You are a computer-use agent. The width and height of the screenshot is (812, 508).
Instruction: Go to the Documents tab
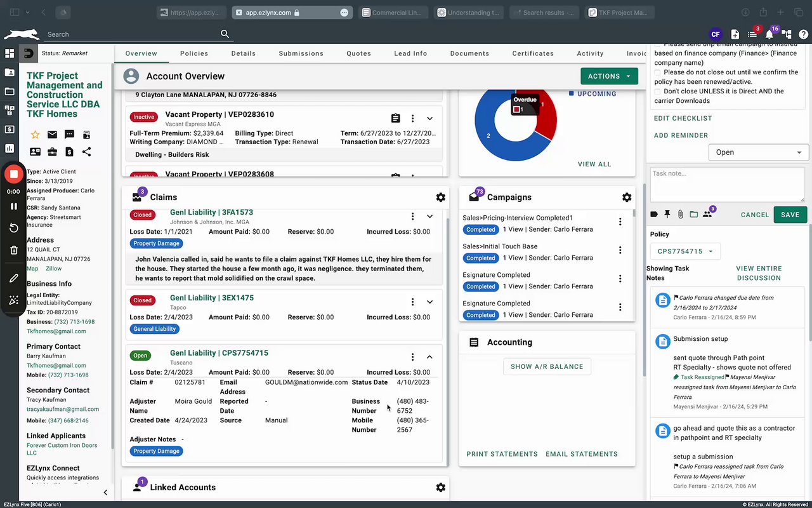(469, 53)
